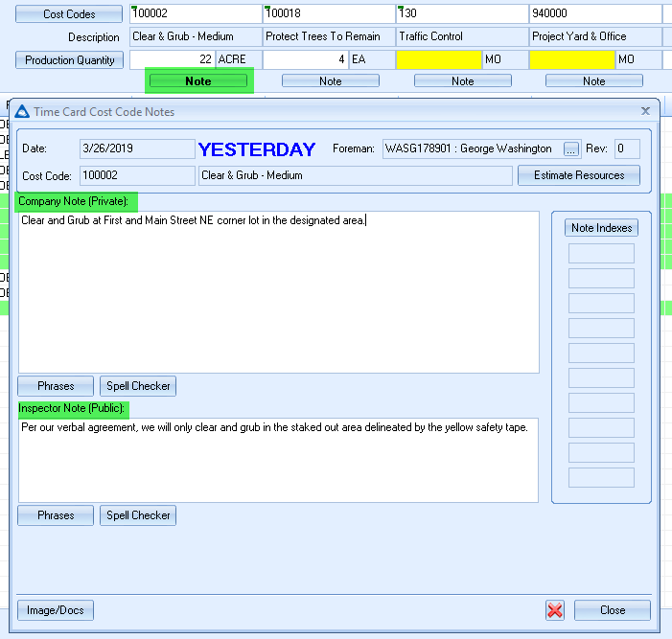
Task: Click the Rev field showing 0
Action: point(627,148)
